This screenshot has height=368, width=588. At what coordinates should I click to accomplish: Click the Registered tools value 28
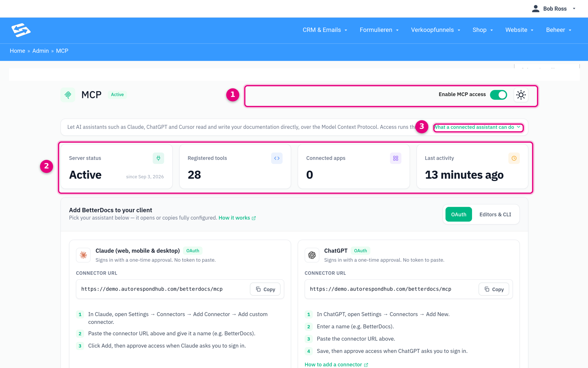[194, 175]
